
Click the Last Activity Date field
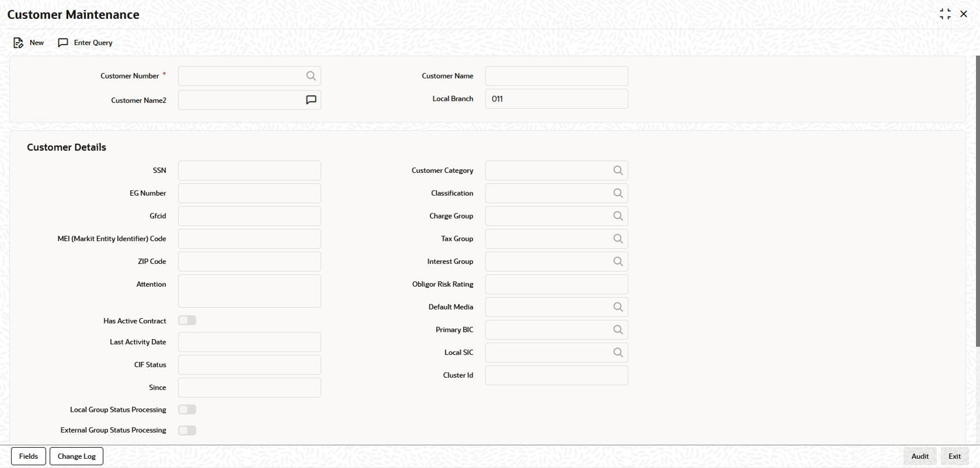point(250,342)
